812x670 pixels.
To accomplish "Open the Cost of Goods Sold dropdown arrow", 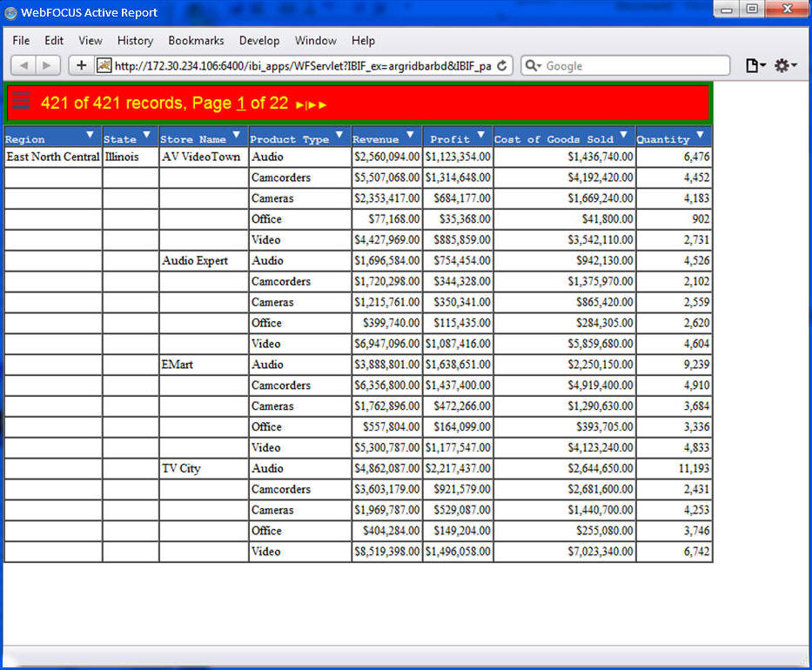I will (x=623, y=135).
